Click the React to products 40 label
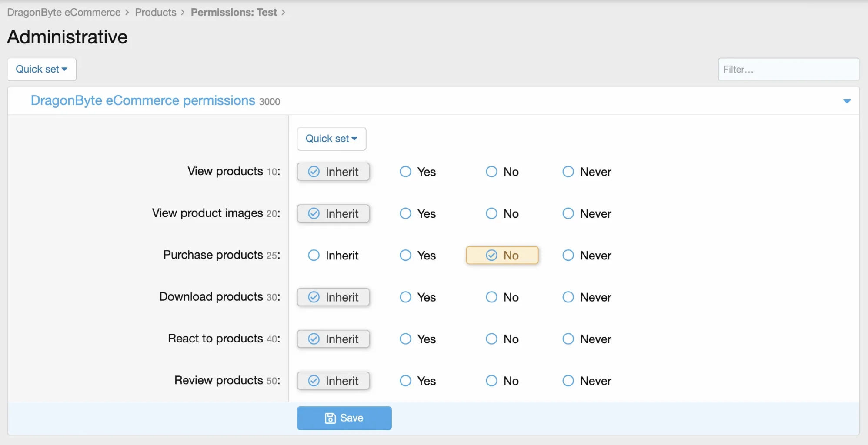 tap(224, 339)
